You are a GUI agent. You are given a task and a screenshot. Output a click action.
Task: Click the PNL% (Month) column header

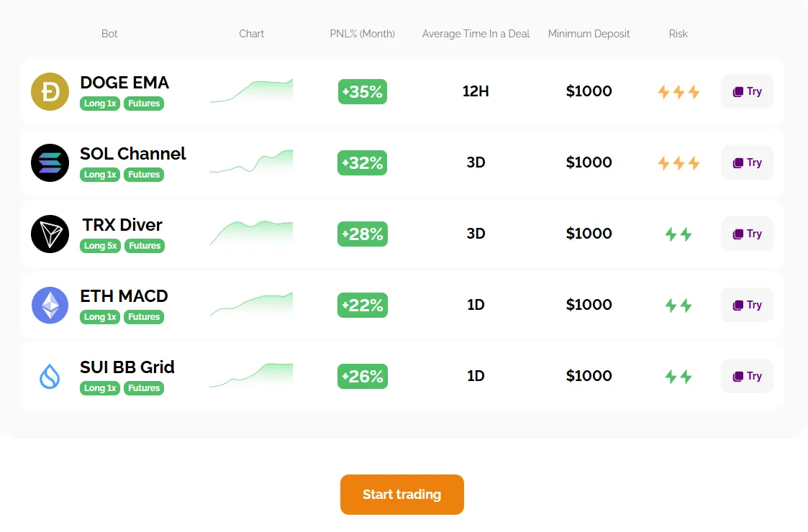click(x=362, y=34)
